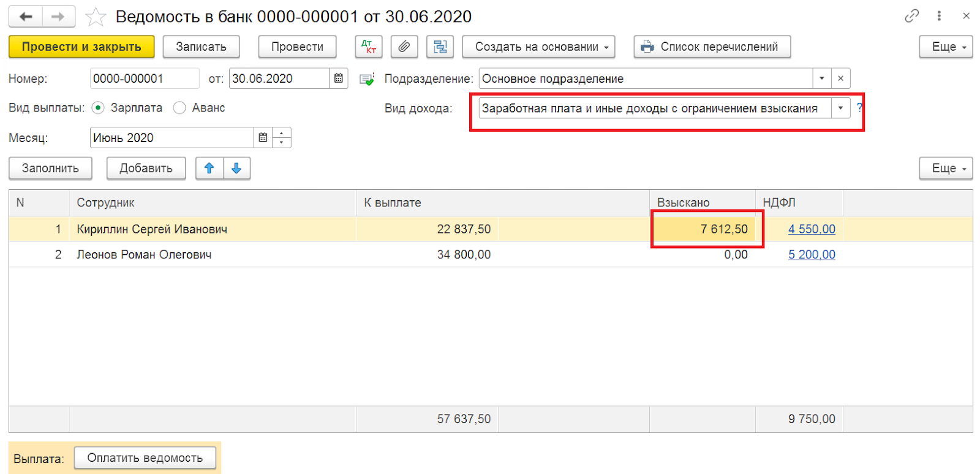980x474 pixels.
Task: Add document to favorites with star
Action: pos(96,17)
